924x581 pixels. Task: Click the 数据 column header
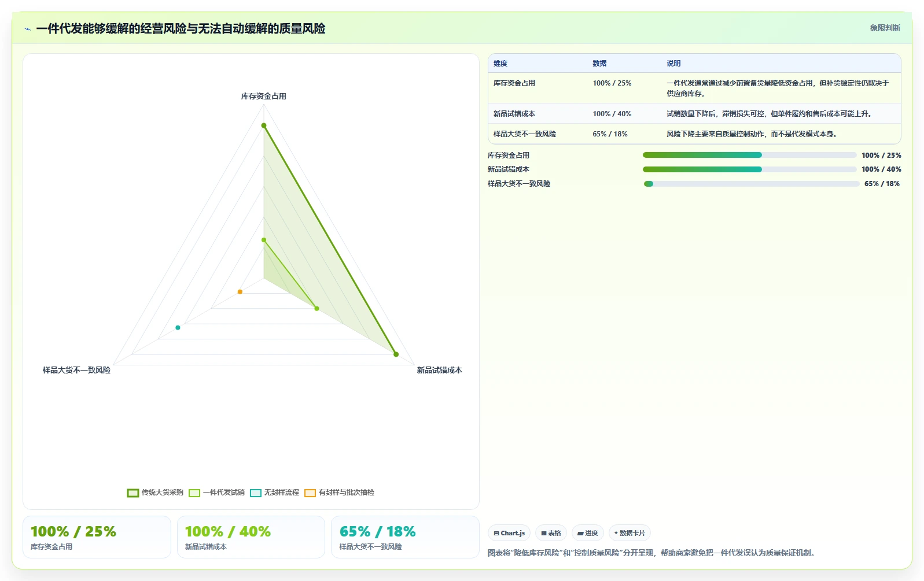(x=599, y=64)
